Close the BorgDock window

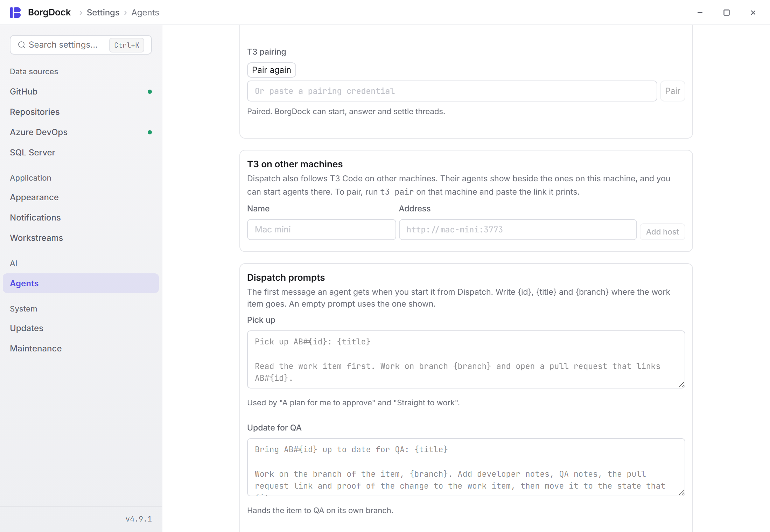(x=753, y=13)
